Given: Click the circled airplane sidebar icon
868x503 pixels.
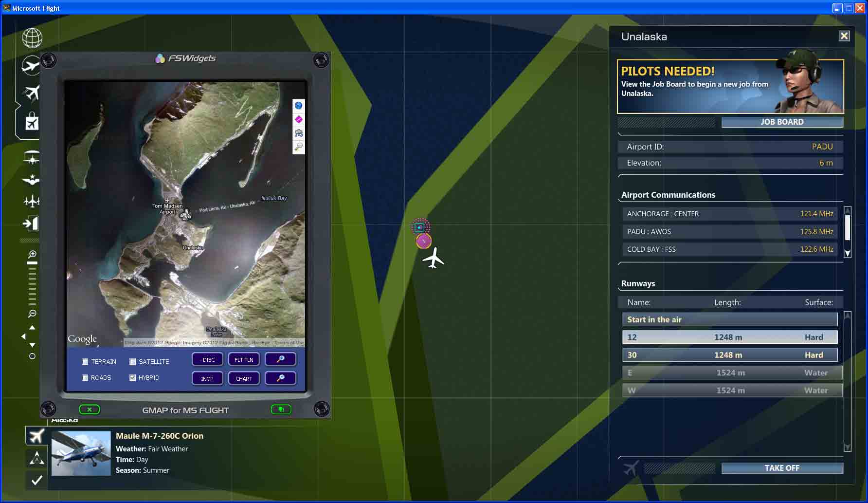Looking at the screenshot, I should (x=31, y=65).
